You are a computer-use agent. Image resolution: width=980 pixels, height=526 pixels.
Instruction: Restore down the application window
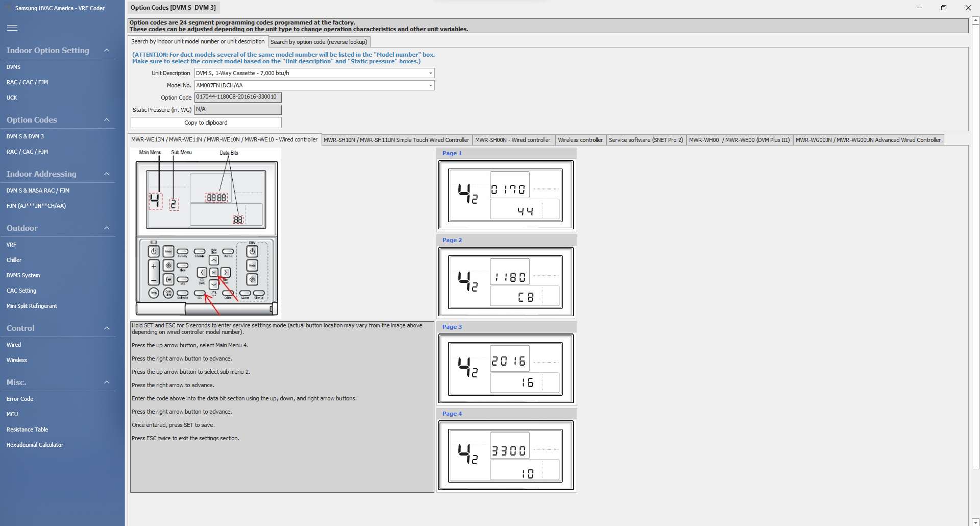click(x=943, y=8)
